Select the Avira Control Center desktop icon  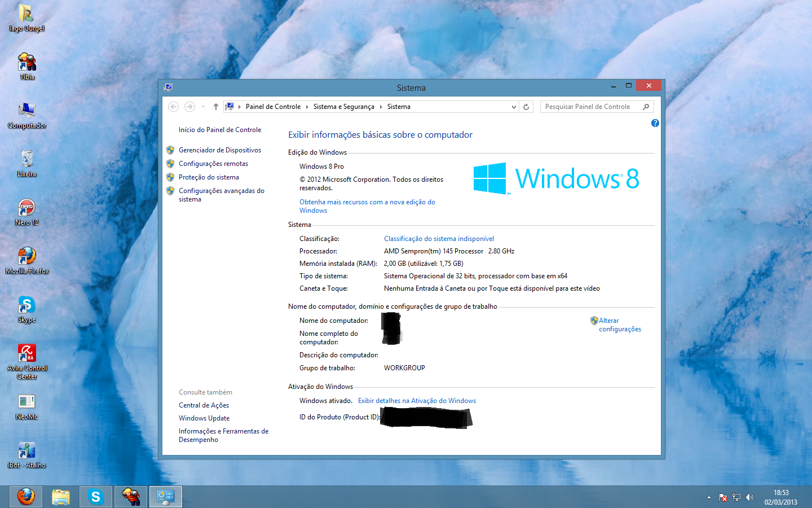(x=27, y=362)
